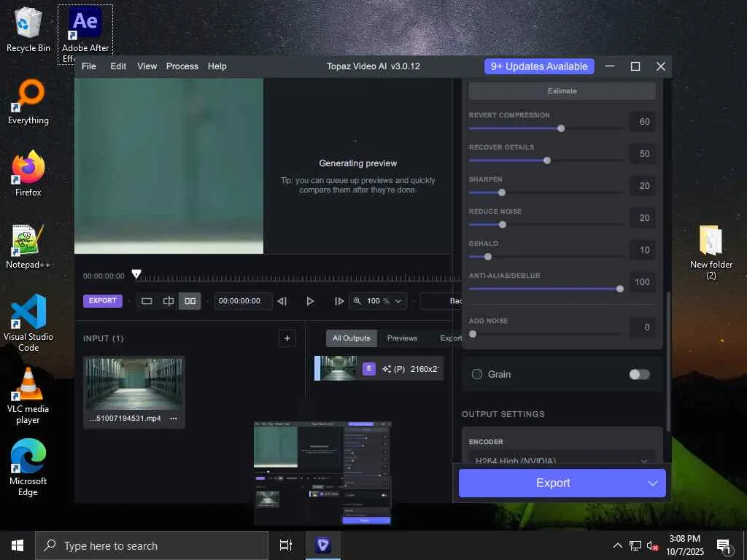Open the Process menu
747x560 pixels.
pyautogui.click(x=182, y=66)
